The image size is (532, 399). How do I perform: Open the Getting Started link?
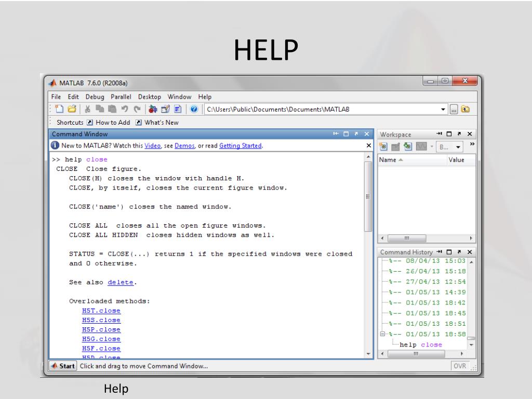[240, 145]
